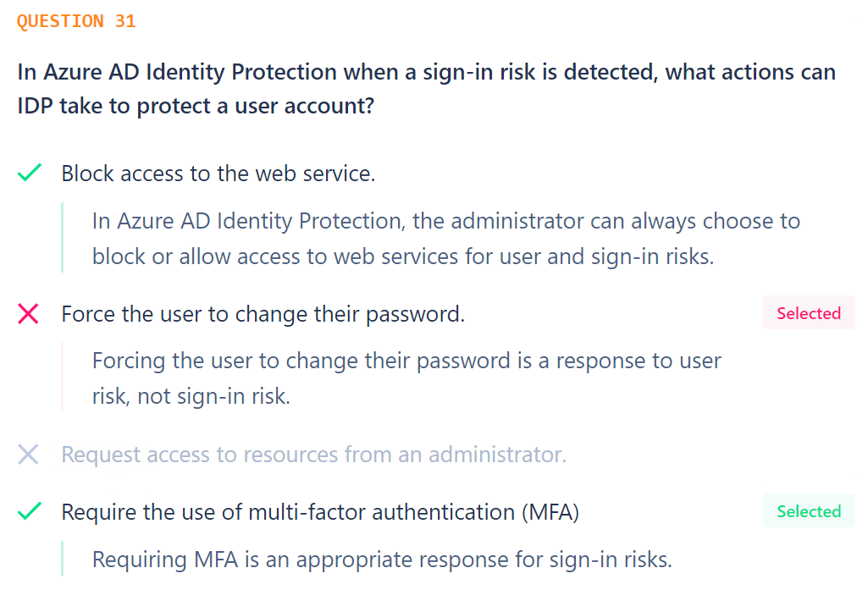Click the question text about Azure AD Identity Protection
This screenshot has height=590, width=868.
(426, 89)
